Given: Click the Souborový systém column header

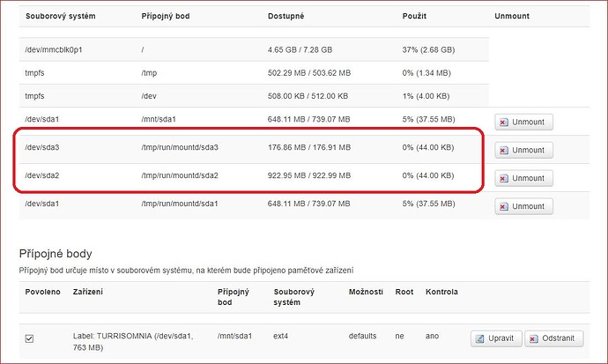Looking at the screenshot, I should (61, 16).
